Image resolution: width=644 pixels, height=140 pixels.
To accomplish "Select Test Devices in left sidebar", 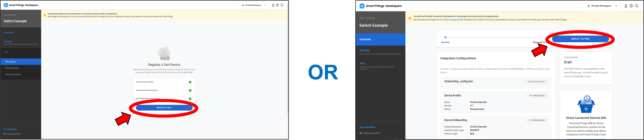I will pos(21,62).
